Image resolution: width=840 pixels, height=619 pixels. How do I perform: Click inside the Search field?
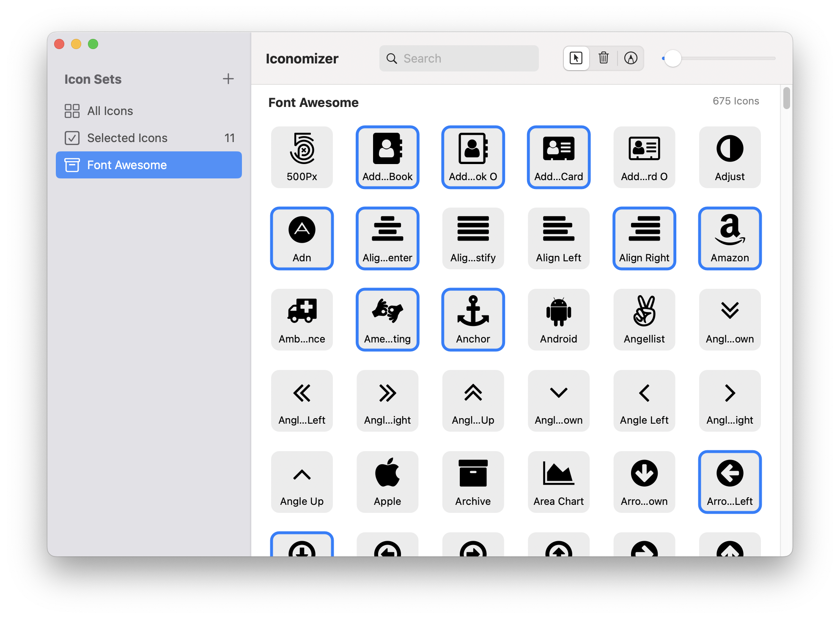[x=459, y=58]
